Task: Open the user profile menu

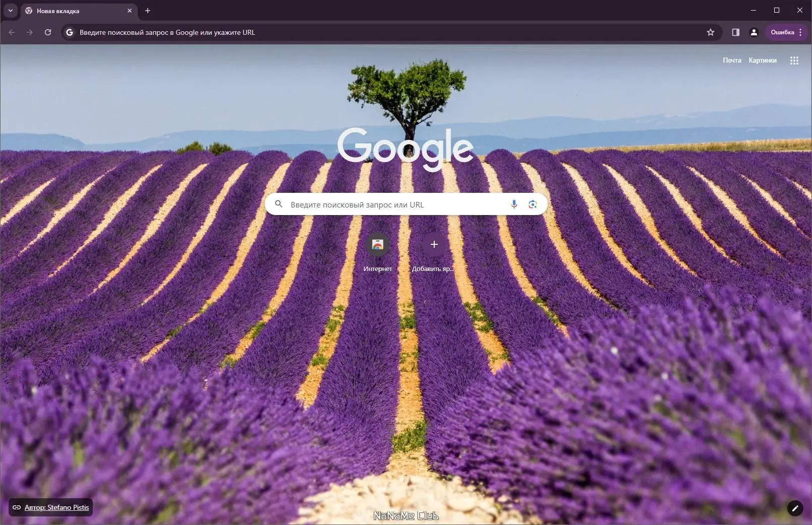Action: [754, 32]
